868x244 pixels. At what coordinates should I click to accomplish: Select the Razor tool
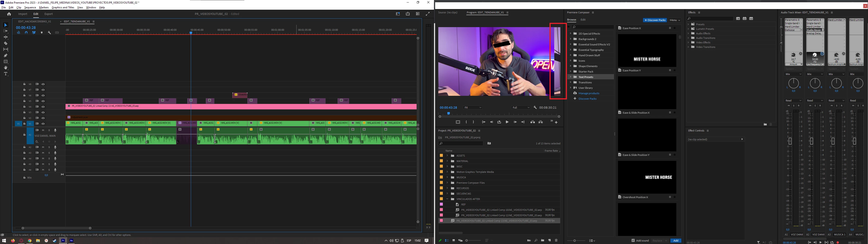tap(5, 43)
